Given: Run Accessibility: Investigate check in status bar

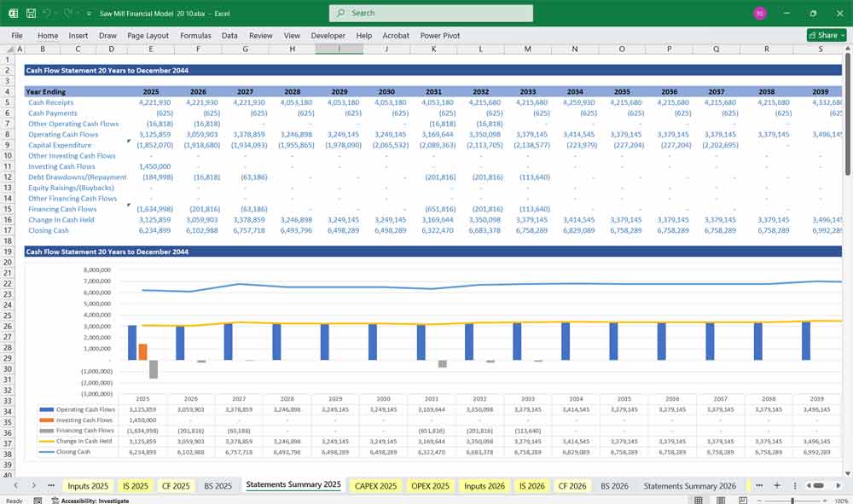Looking at the screenshot, I should [x=92, y=500].
